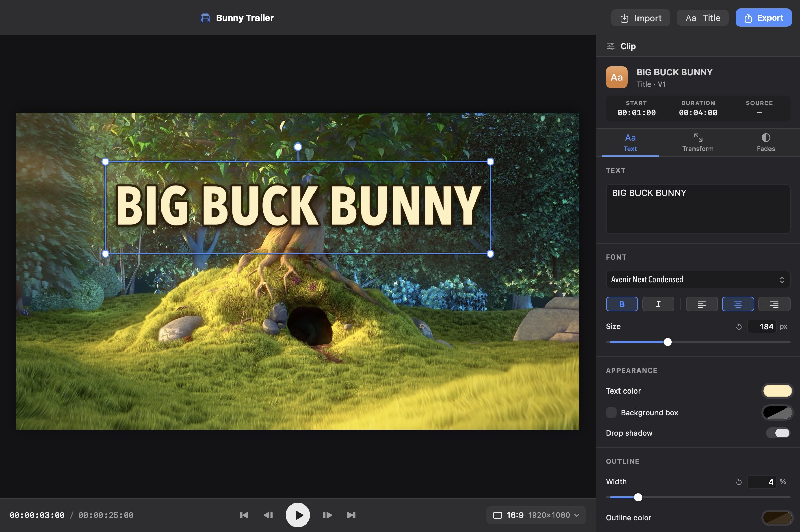The image size is (800, 532).
Task: Click the rotation handle above the title box
Action: pyautogui.click(x=298, y=147)
